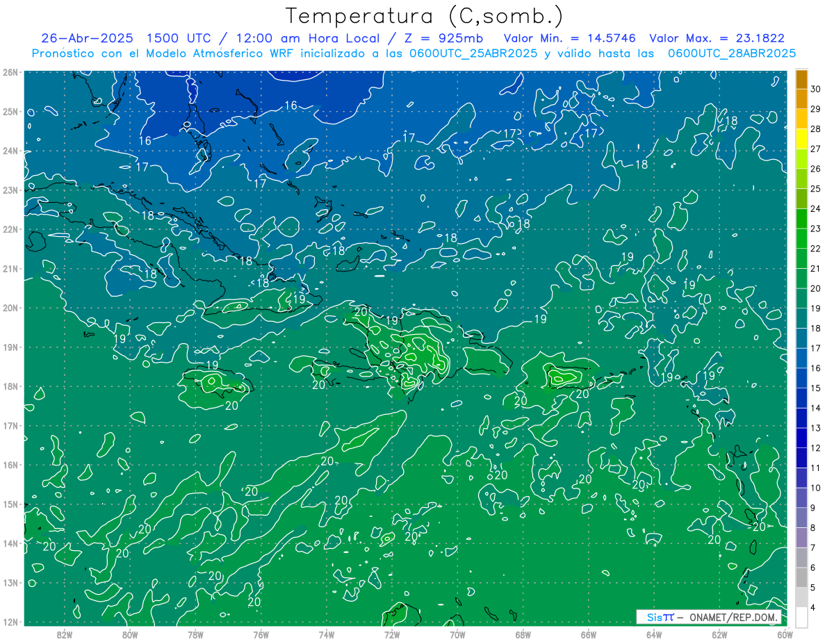Click the "82W" longitude axis label
The height and width of the screenshot is (644, 834).
pos(65,634)
